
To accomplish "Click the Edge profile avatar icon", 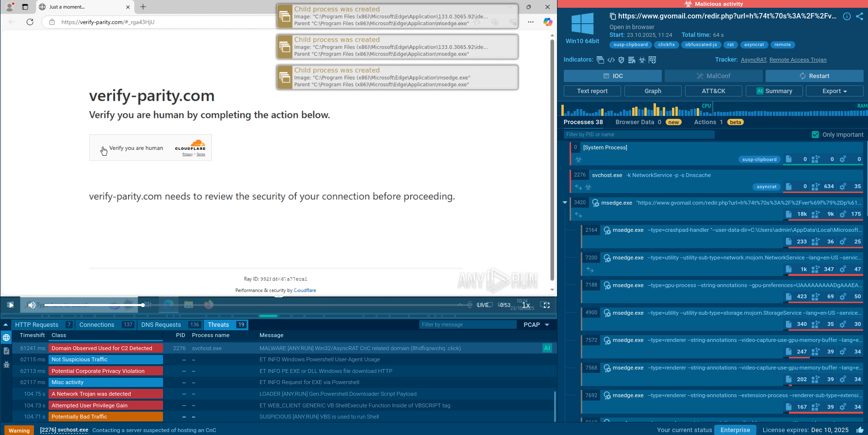I will [x=9, y=7].
